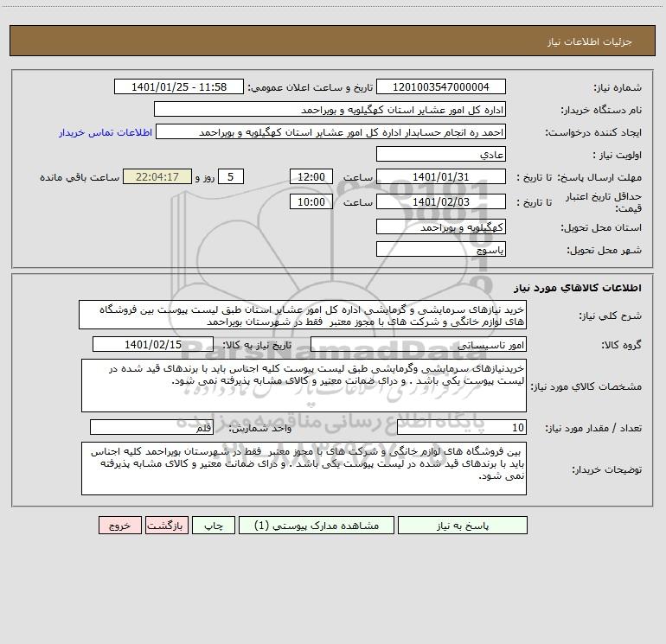Click the ایجاد کننده درخواست label
Screen dimensions: 666x644
click(593, 132)
